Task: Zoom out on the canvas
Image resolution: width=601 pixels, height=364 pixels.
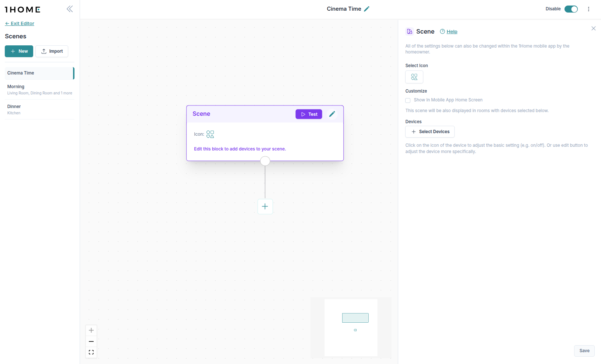Action: (x=91, y=342)
